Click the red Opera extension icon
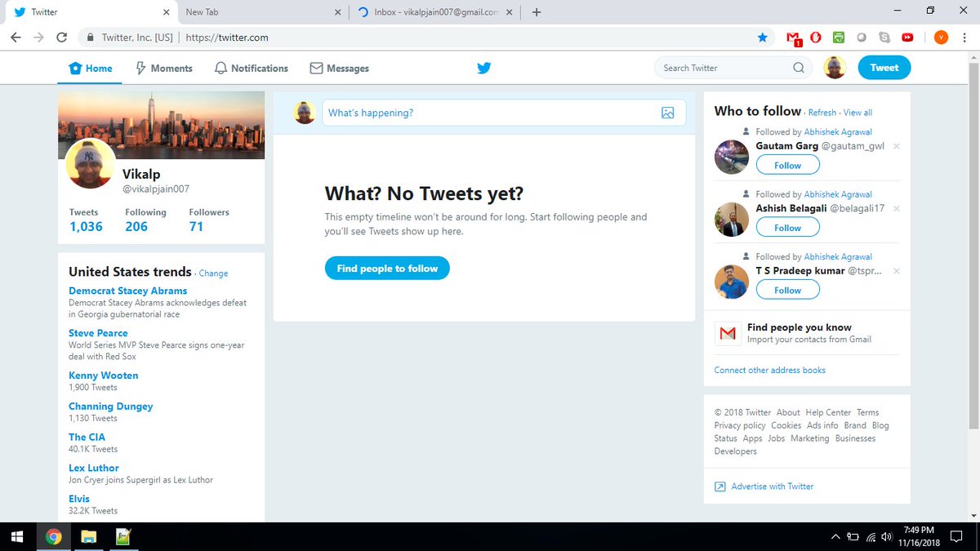The height and width of the screenshot is (551, 980). (x=815, y=38)
